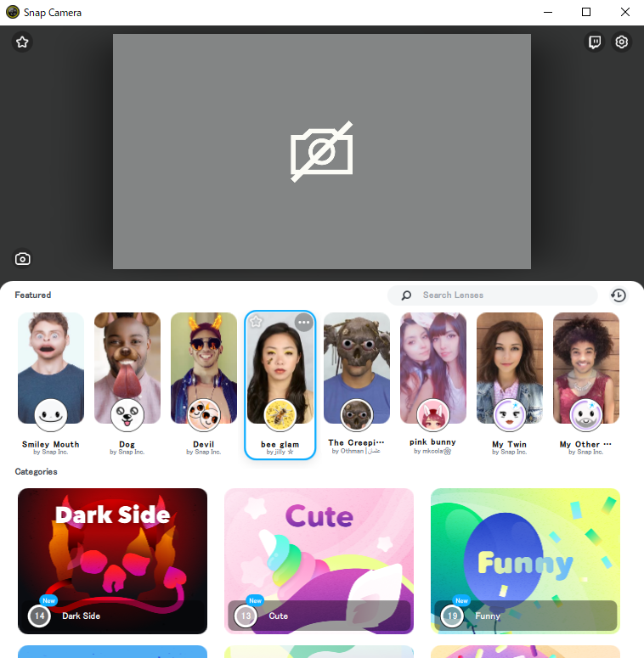The height and width of the screenshot is (658, 644).
Task: Select The Creepi... lens thumbnail
Action: (x=357, y=368)
